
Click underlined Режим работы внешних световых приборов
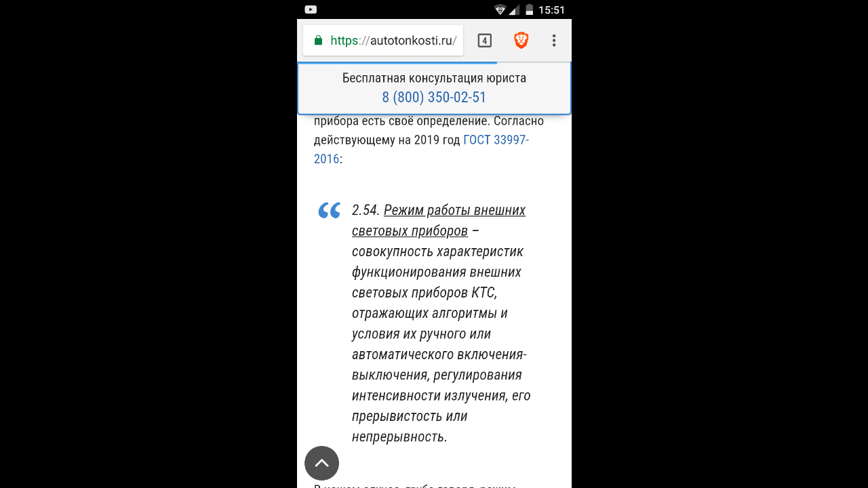coord(439,220)
